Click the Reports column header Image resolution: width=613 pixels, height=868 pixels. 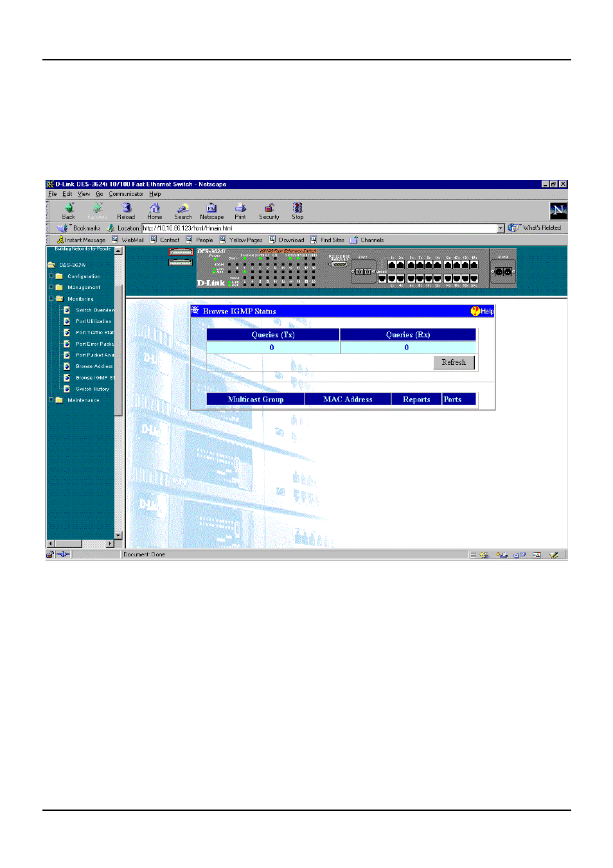coord(416,399)
